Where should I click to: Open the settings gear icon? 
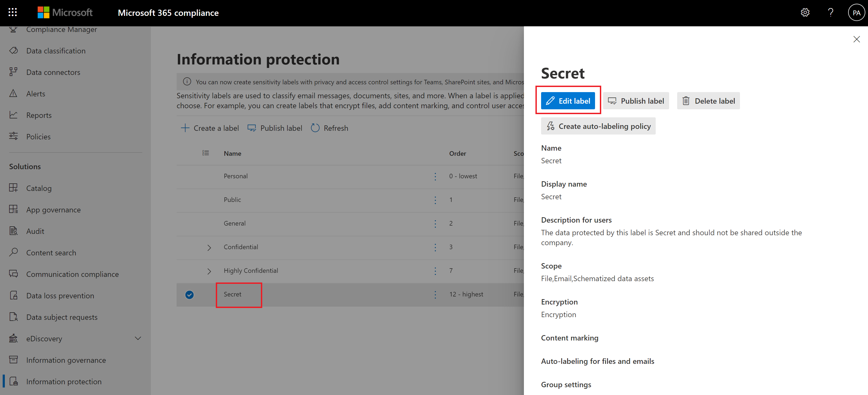[805, 12]
